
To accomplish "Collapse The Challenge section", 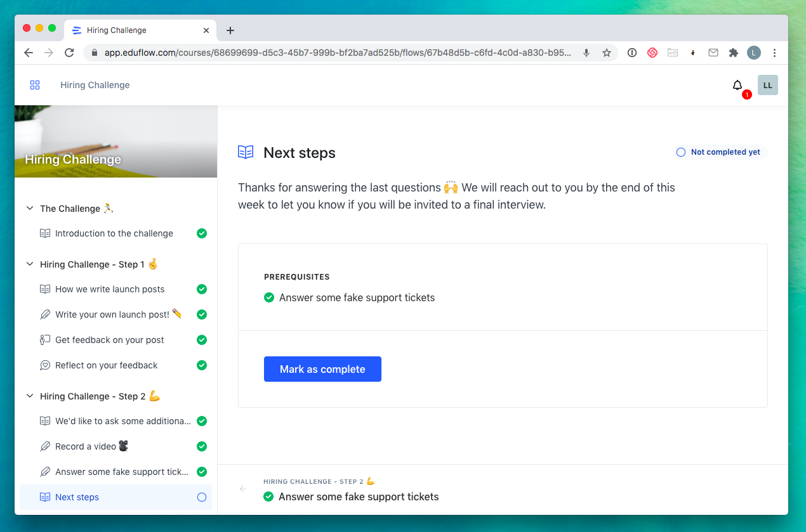I will pyautogui.click(x=30, y=209).
